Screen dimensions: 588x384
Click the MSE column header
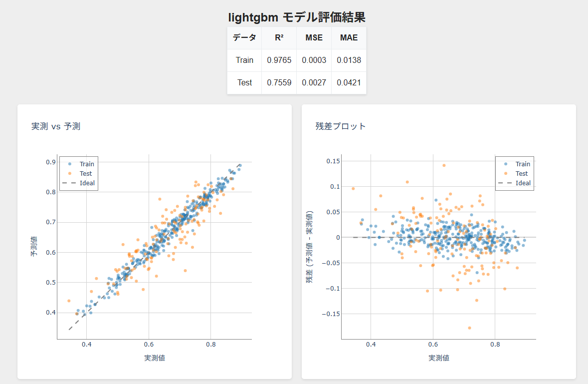(x=314, y=38)
